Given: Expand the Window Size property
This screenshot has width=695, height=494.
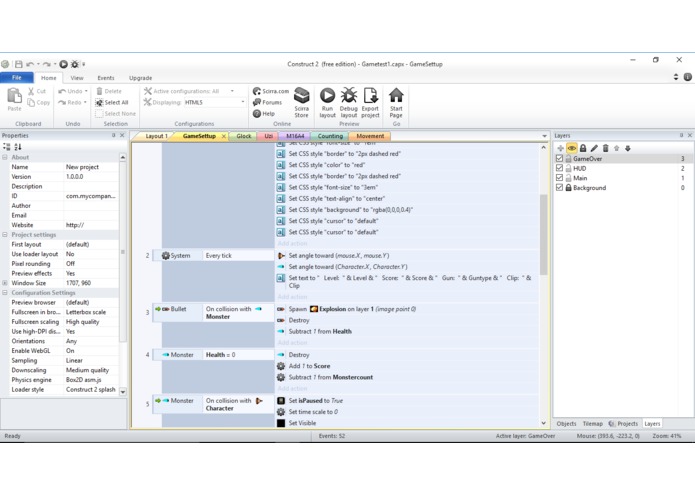Looking at the screenshot, I should pos(5,283).
